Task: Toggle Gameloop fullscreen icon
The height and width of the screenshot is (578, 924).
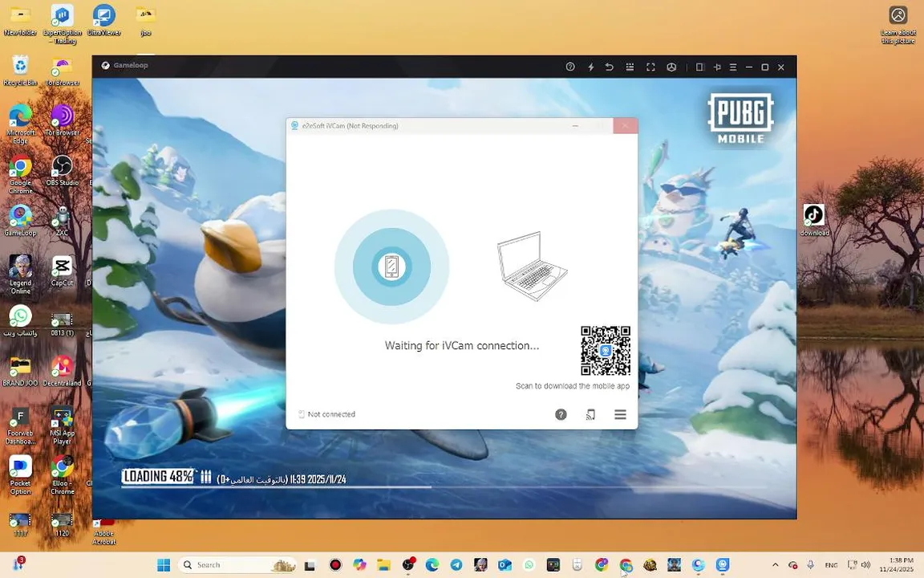Action: (x=650, y=67)
